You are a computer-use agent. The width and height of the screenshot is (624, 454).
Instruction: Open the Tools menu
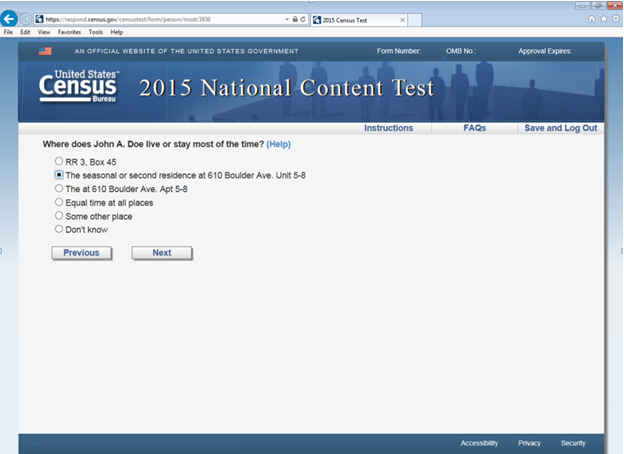pos(96,32)
